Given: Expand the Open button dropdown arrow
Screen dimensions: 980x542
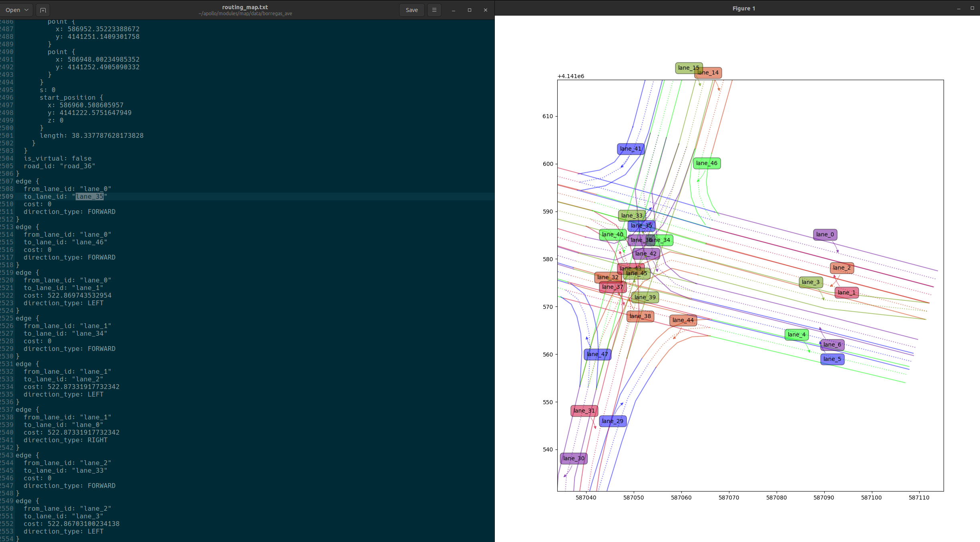Looking at the screenshot, I should [26, 10].
